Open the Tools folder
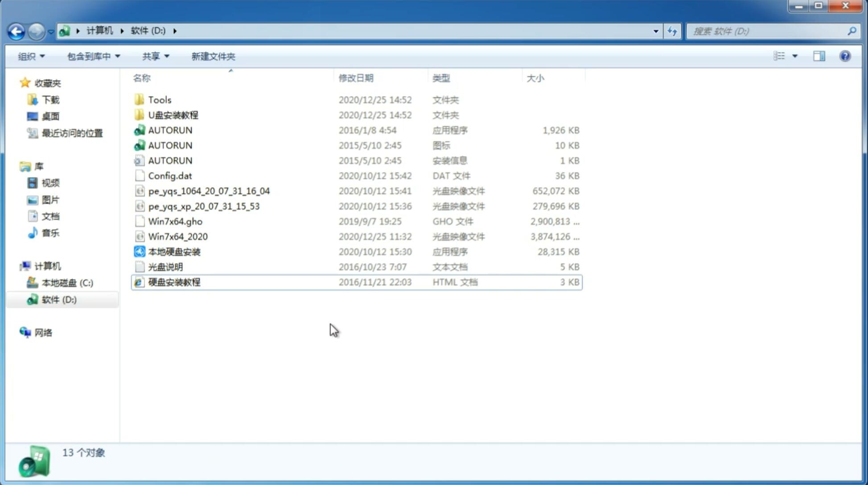Screen dimensions: 868x485 (x=160, y=99)
